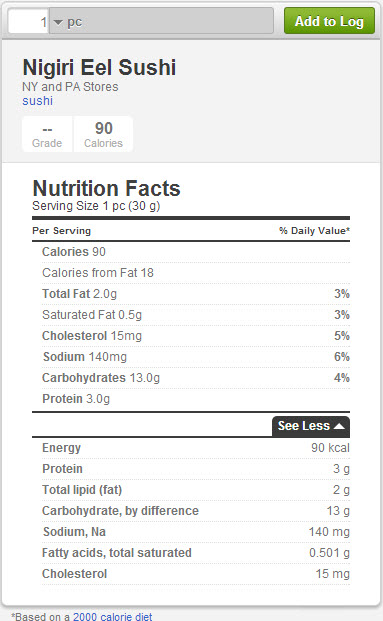This screenshot has height=621, width=383.
Task: Click the See Less up-arrow icon
Action: click(x=339, y=426)
